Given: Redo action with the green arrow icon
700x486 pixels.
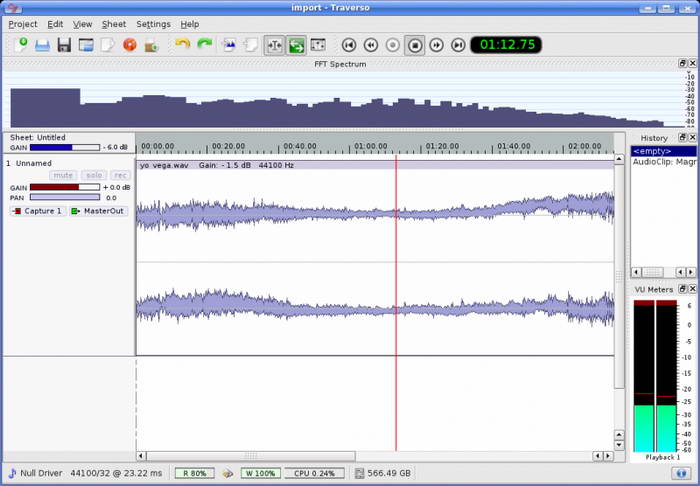Looking at the screenshot, I should click(x=205, y=44).
